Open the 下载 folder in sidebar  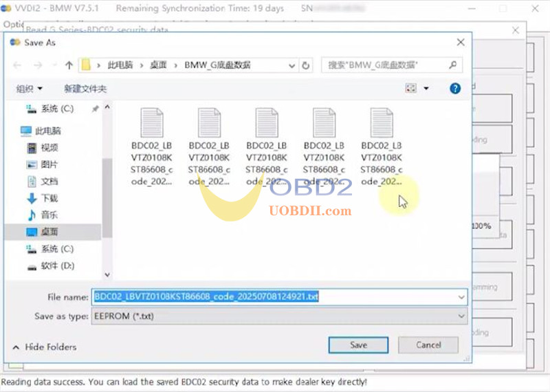[42, 198]
